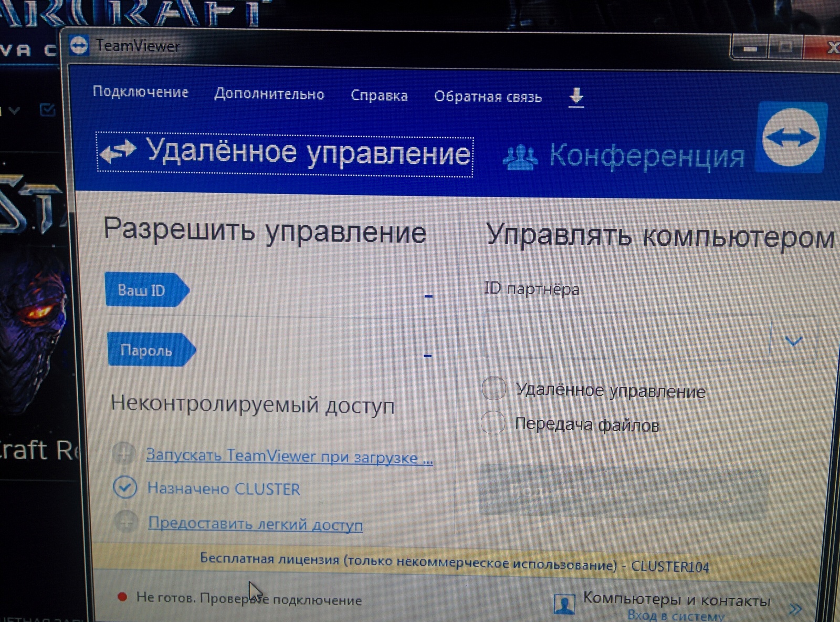Click the TeamViewer title bar icon
The height and width of the screenshot is (622, 840).
[79, 46]
